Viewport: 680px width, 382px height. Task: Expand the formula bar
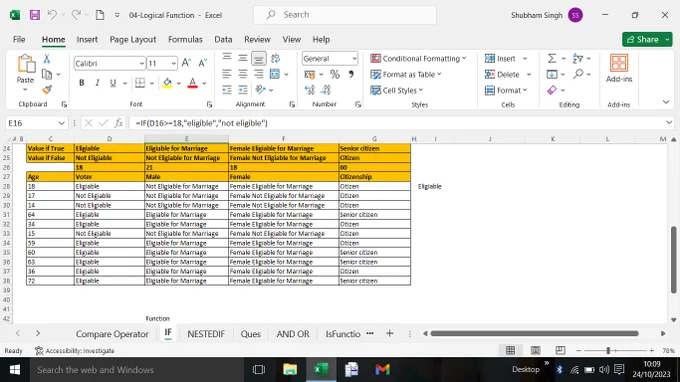pyautogui.click(x=669, y=123)
